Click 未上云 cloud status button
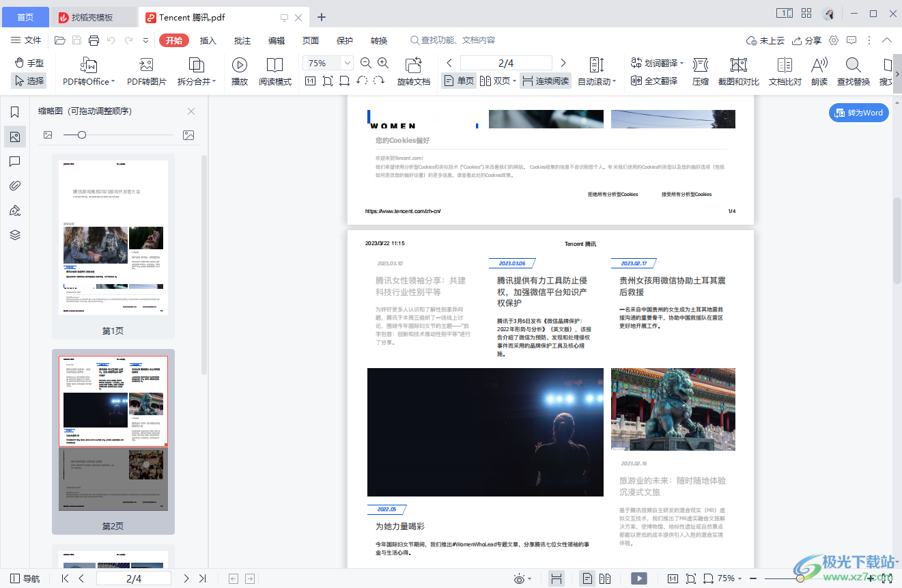 point(765,40)
